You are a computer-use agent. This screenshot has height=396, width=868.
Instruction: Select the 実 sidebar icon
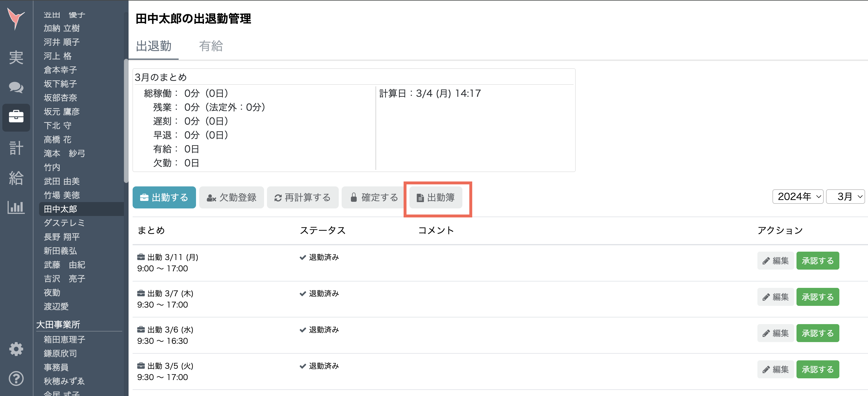point(16,57)
